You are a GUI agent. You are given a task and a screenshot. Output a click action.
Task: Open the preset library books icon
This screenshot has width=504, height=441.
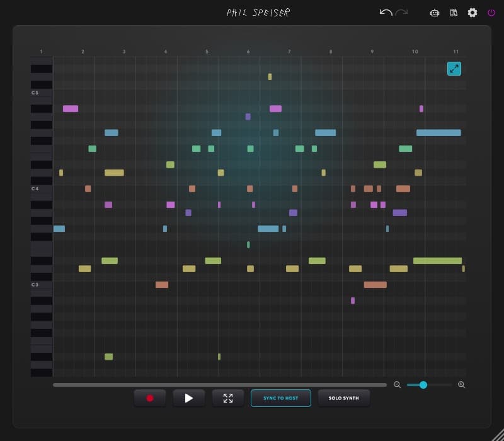[x=454, y=13]
